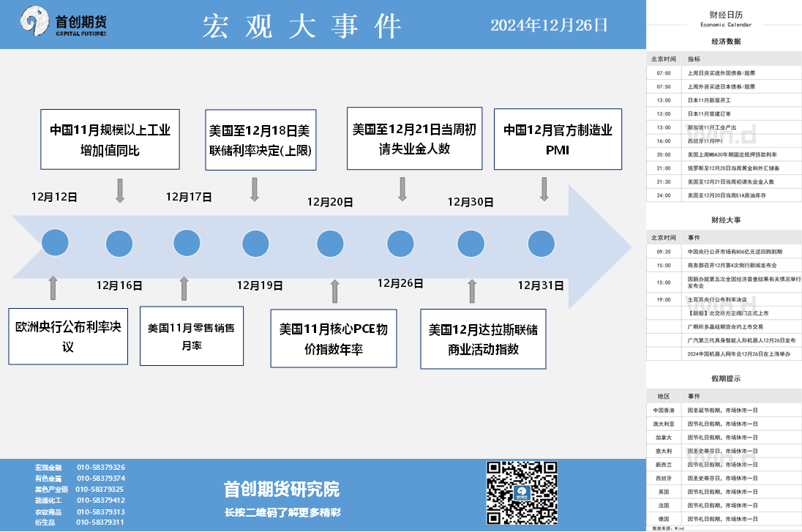Click the 广汽第三代具身智能人形机器人 row
Viewport: 802px width, 532px height.
click(724, 340)
